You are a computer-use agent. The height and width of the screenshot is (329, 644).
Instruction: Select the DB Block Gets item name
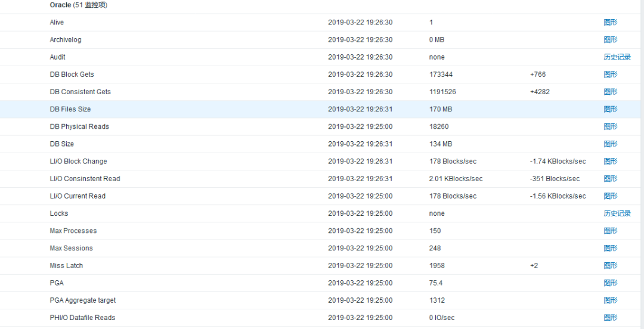point(72,75)
